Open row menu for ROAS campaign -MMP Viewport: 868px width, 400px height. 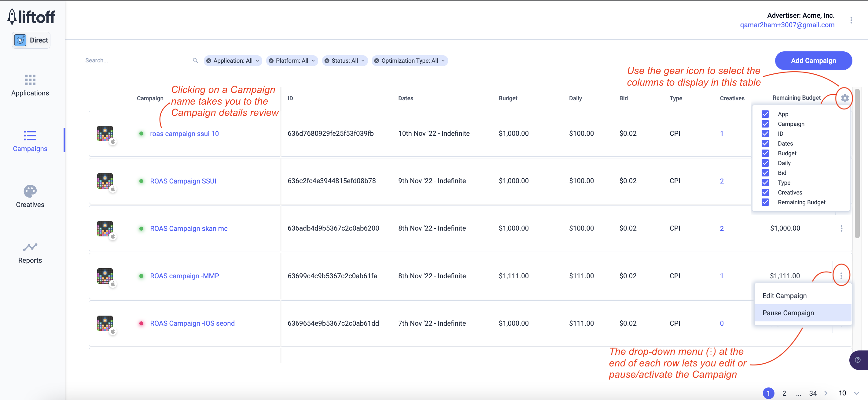(841, 276)
